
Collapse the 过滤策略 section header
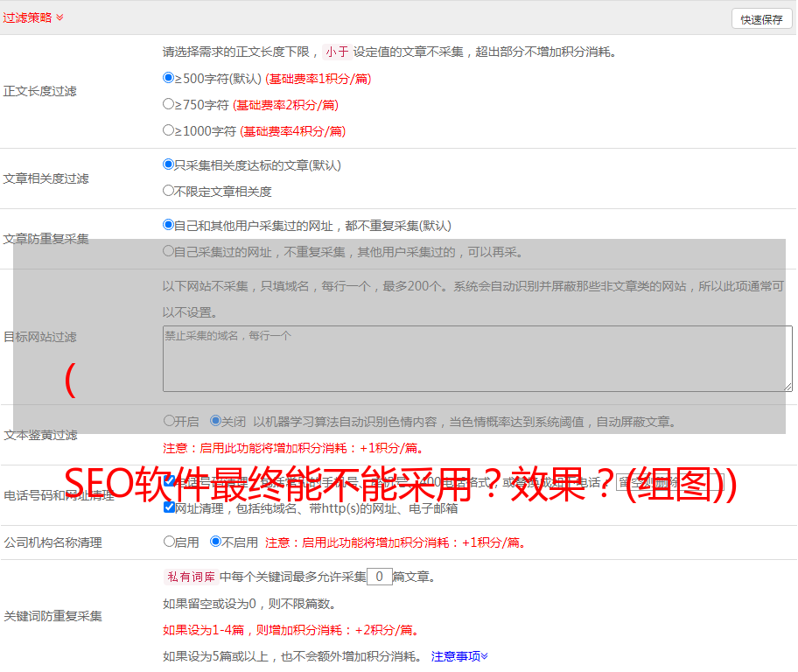[33, 17]
